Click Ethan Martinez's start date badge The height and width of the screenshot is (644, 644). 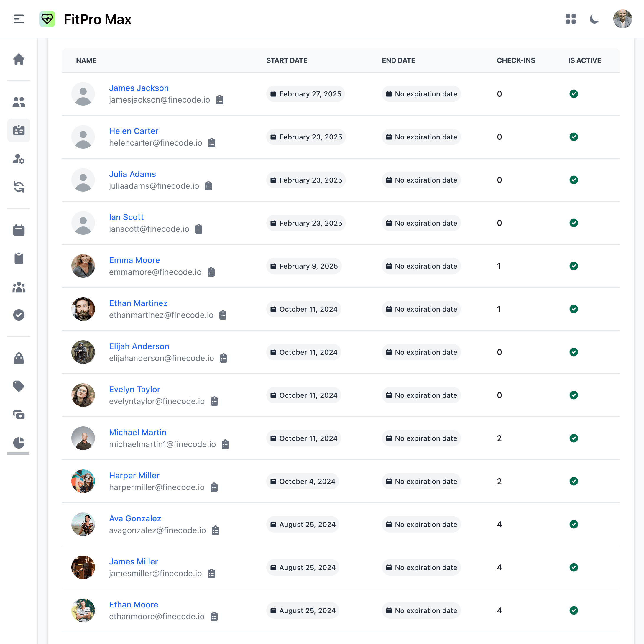(x=303, y=309)
